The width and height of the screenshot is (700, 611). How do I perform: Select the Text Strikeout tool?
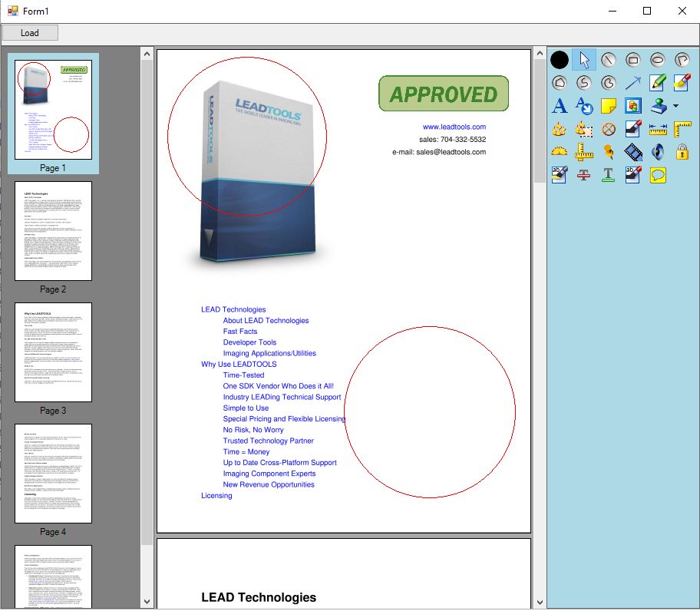point(584,175)
